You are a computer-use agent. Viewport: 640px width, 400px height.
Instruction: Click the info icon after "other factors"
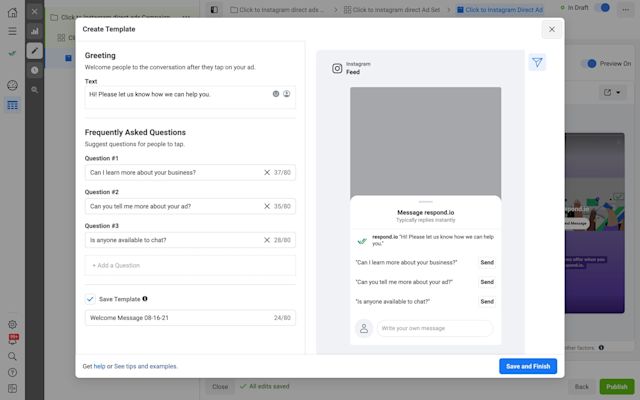pos(601,348)
